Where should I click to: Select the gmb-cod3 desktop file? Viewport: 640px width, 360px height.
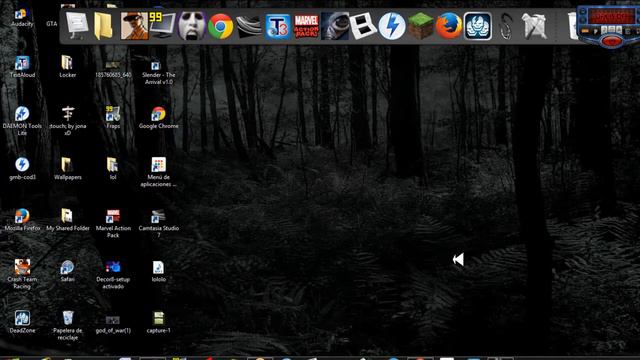[x=22, y=169]
